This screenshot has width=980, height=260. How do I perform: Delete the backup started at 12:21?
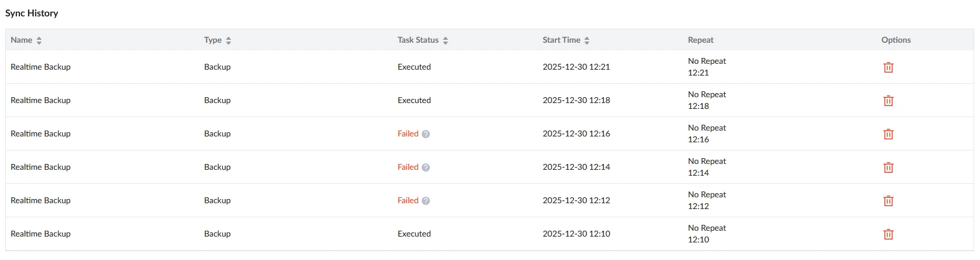tap(889, 67)
